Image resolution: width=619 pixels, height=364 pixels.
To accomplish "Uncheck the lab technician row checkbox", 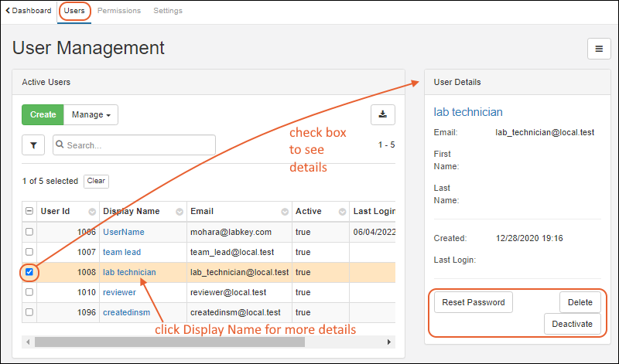I will coord(29,272).
